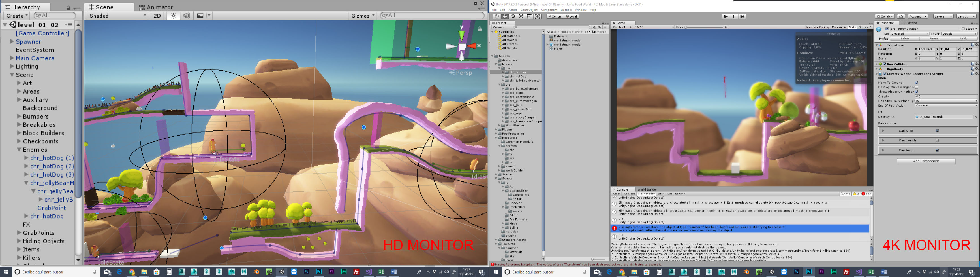The height and width of the screenshot is (277, 980).
Task: Open the 16:10 aspect ratio dropdown
Action: tap(654, 27)
